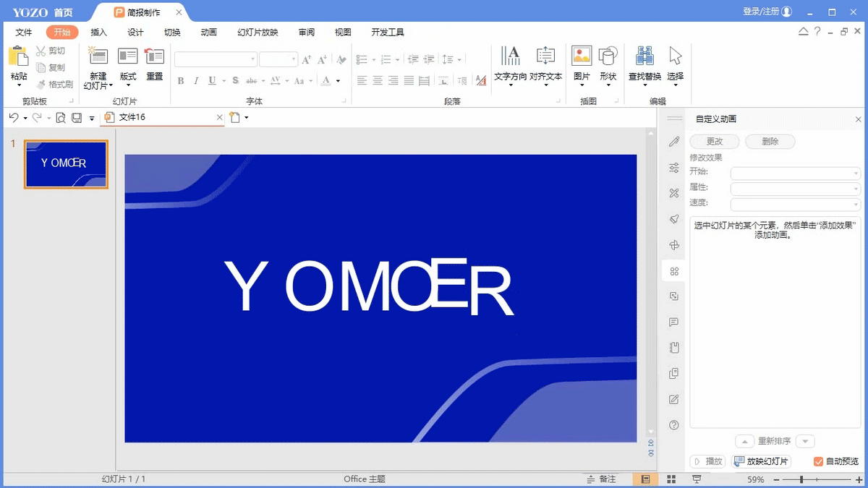Click the zoom in plus button
The image size is (868, 488).
pos(859,479)
